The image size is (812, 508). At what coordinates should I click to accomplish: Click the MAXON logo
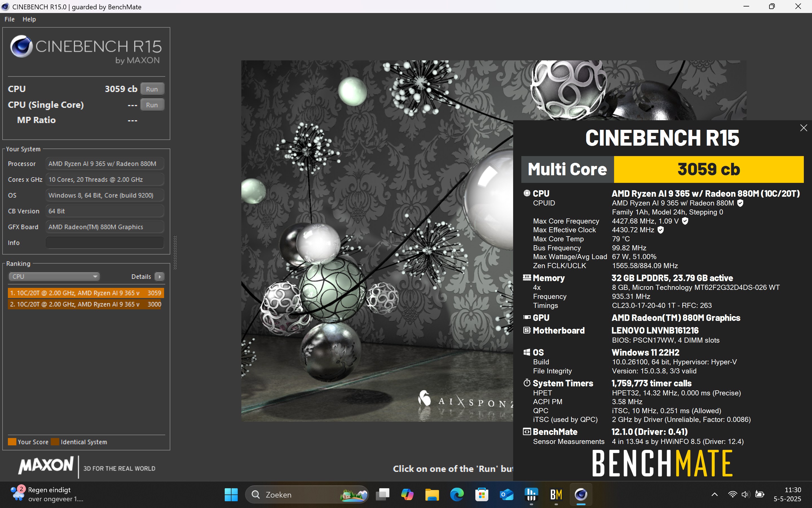click(x=46, y=465)
